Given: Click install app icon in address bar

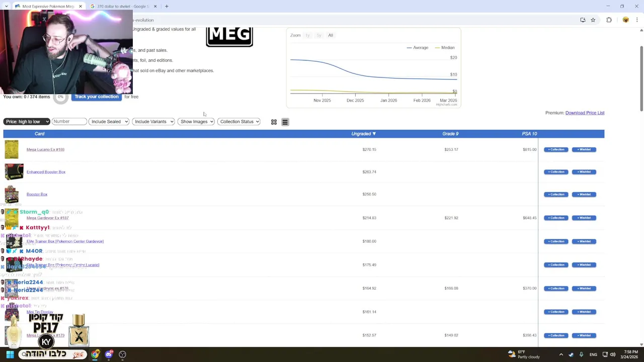Looking at the screenshot, I should click(583, 20).
